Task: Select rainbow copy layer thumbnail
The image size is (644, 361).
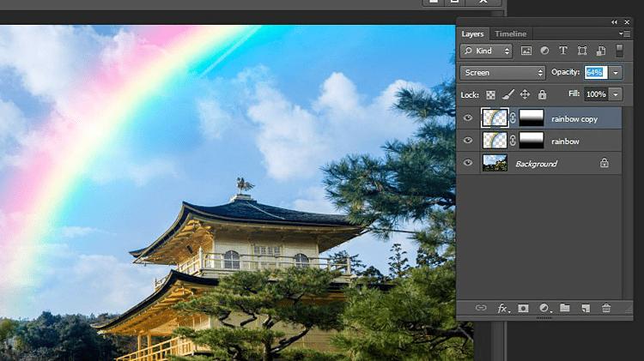Action: tap(495, 118)
